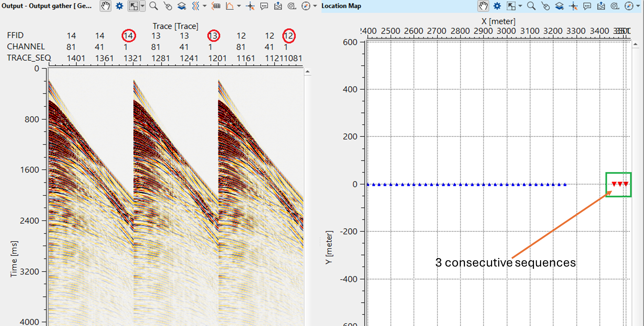Screen dimensions: 644x326
Task: Expand selection tool dropdown in Output gather
Action: [142, 6]
